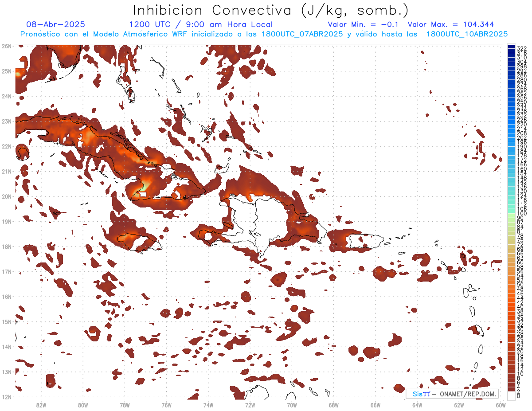Click the "12N" latitude label
Image resolution: width=532 pixels, height=411 pixels.
[7, 397]
